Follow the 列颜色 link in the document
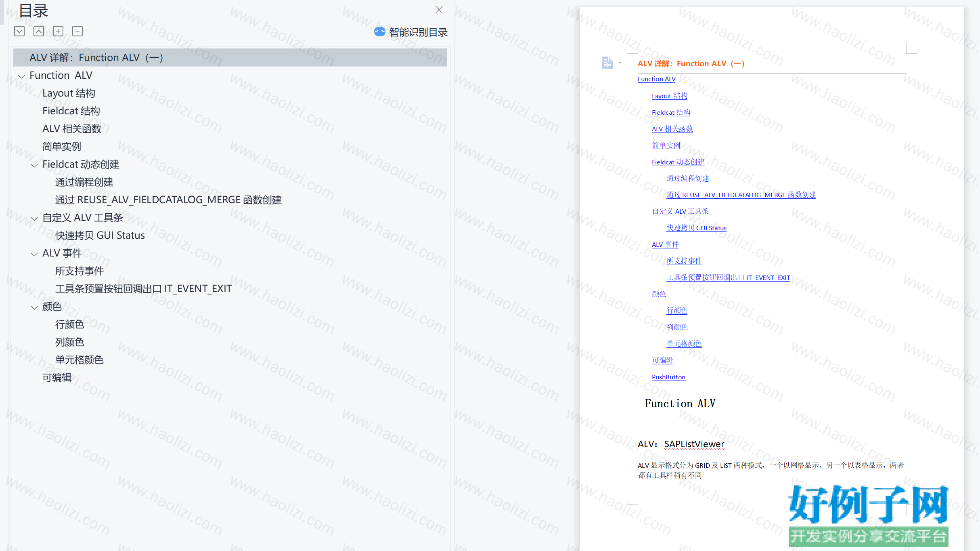The image size is (980, 551). [677, 327]
